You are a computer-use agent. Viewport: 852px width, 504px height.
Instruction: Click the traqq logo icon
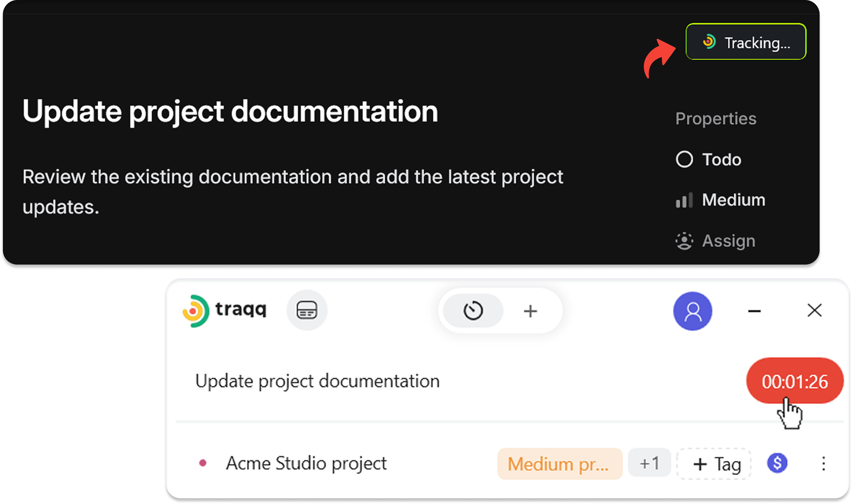pos(195,311)
